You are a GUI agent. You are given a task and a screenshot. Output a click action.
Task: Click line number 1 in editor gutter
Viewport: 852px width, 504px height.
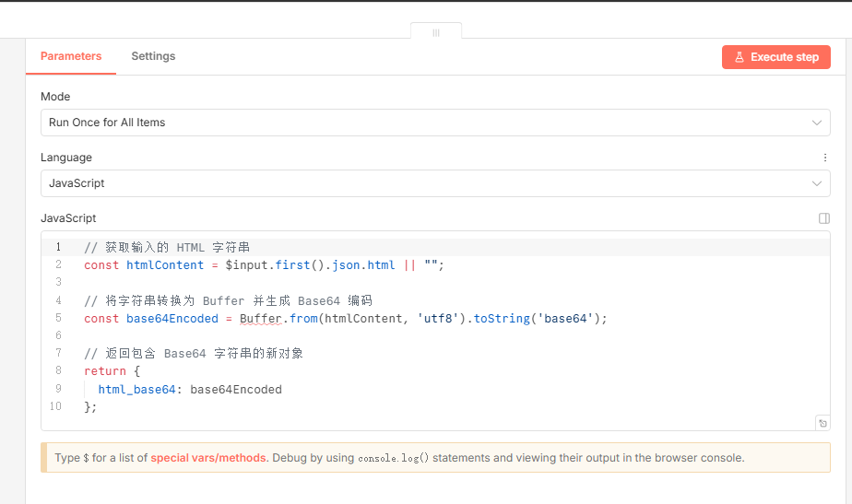coord(58,247)
